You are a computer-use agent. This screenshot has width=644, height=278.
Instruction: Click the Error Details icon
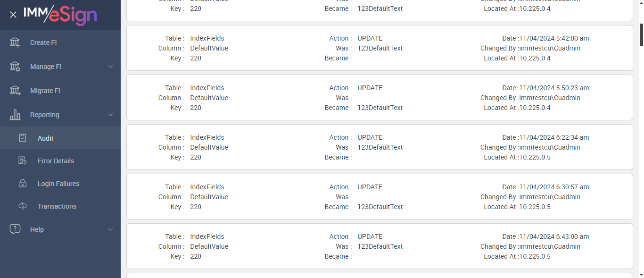[23, 161]
